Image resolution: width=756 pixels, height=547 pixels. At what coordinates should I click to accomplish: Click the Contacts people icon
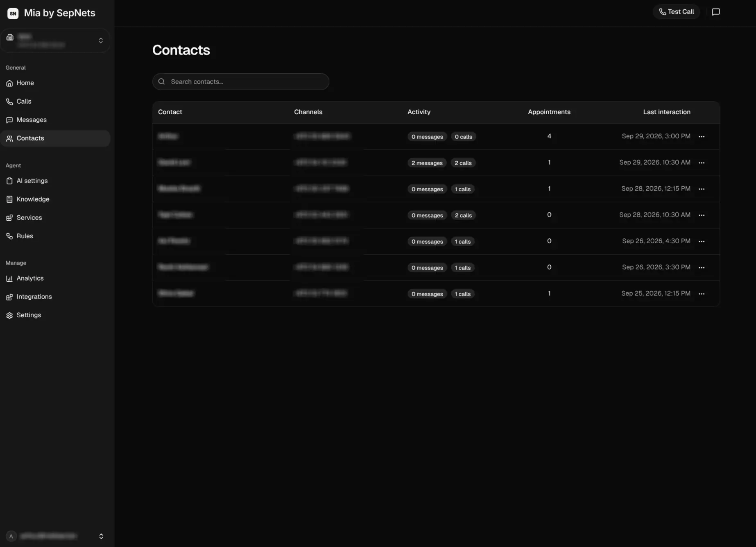point(9,138)
